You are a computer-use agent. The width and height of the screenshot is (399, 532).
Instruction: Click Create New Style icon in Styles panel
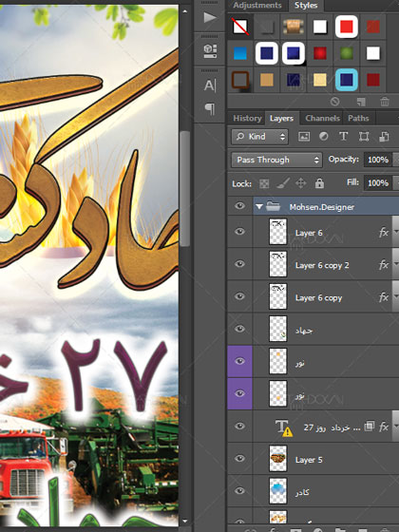coord(361,102)
